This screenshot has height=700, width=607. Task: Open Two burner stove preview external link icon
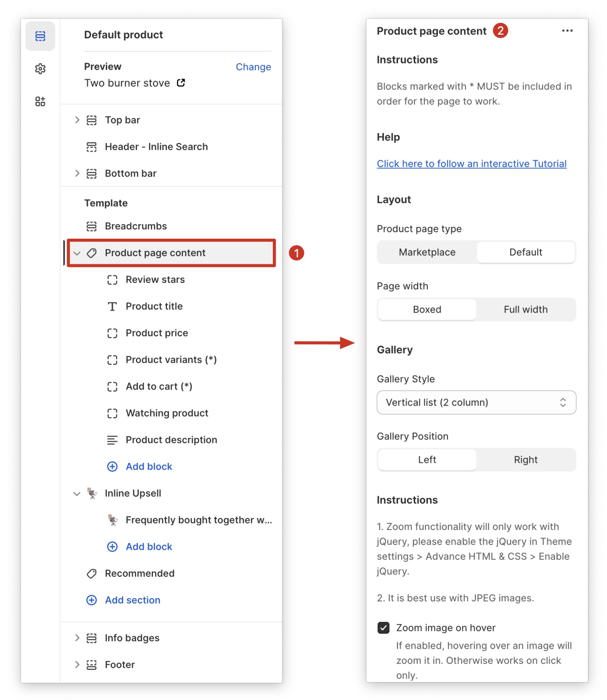[x=181, y=83]
